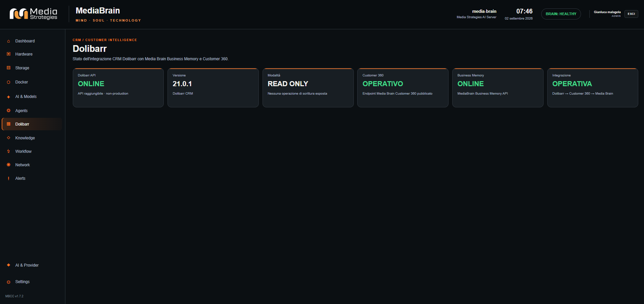The image size is (644, 304).
Task: Click the Workflow lightning icon
Action: click(8, 151)
